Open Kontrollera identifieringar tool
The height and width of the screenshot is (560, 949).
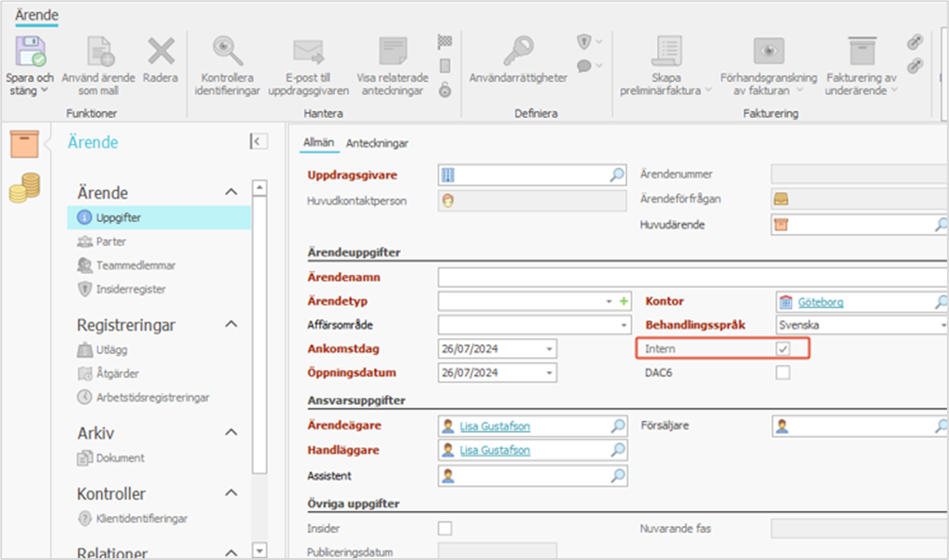[x=227, y=51]
